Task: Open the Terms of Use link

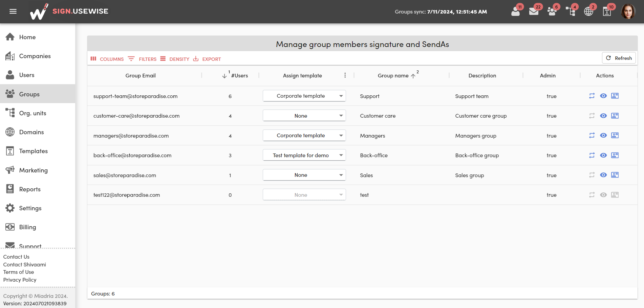Action: pos(18,272)
